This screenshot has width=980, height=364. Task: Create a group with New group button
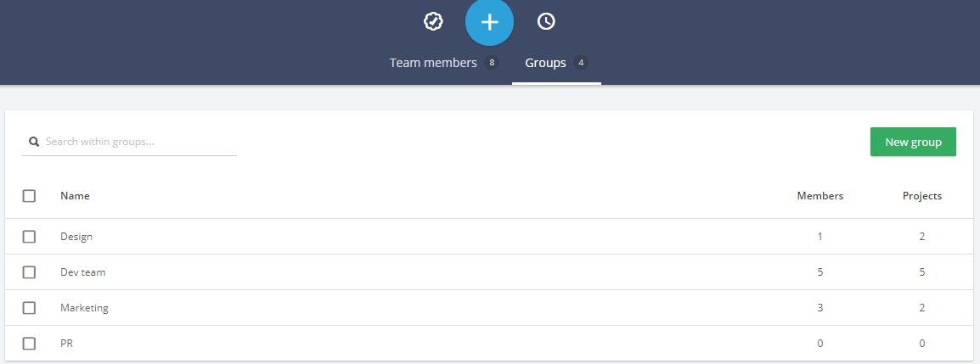[913, 142]
